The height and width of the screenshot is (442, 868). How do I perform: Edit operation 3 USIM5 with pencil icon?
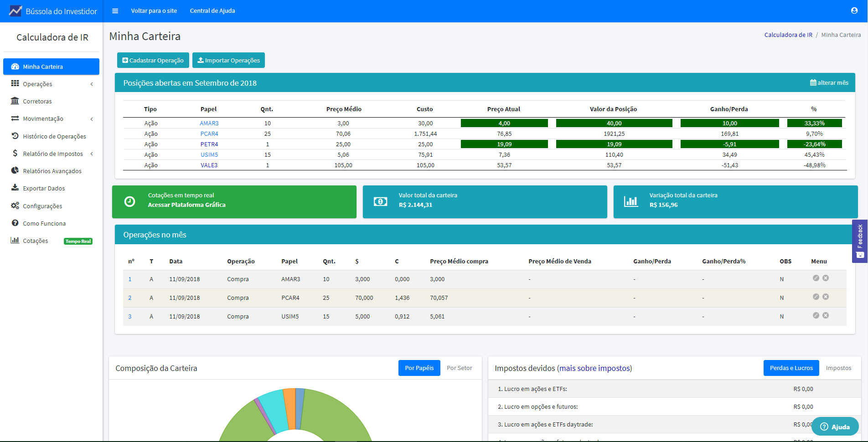click(x=816, y=315)
